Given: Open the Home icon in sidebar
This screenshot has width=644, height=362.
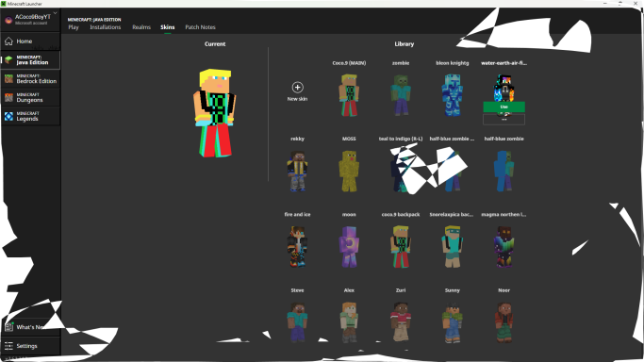Looking at the screenshot, I should point(9,41).
